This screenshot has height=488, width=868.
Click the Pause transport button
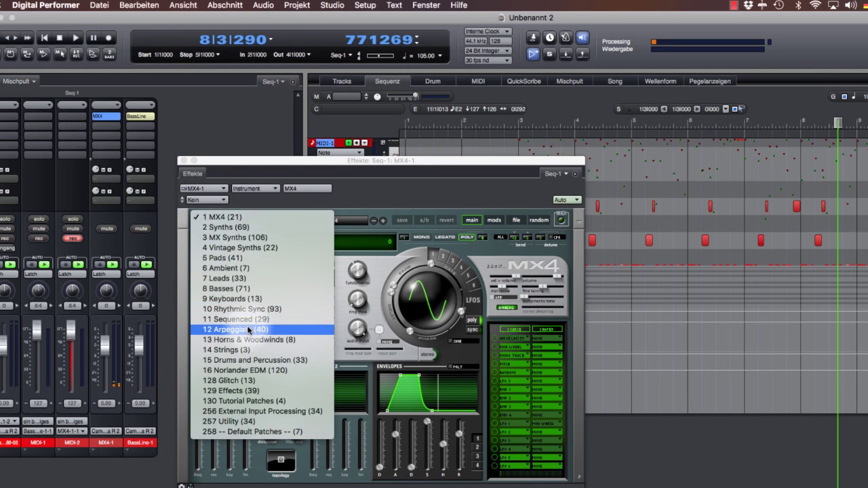coord(93,38)
